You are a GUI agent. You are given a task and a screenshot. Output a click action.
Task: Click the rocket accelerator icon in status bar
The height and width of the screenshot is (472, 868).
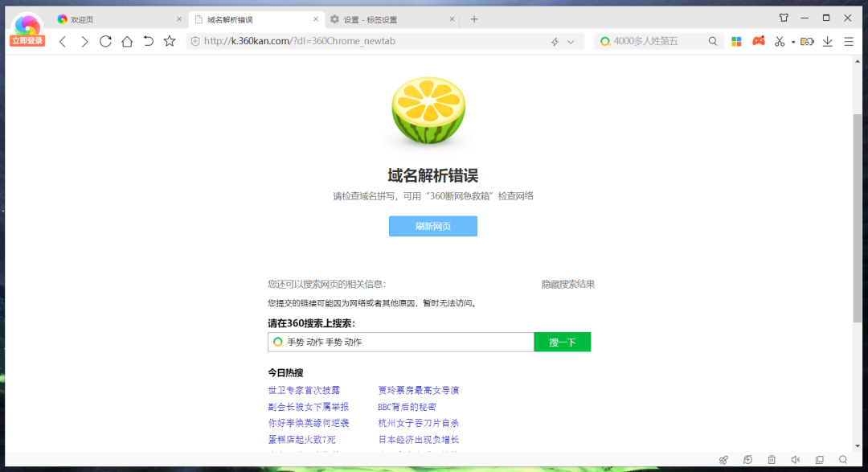coord(723,460)
